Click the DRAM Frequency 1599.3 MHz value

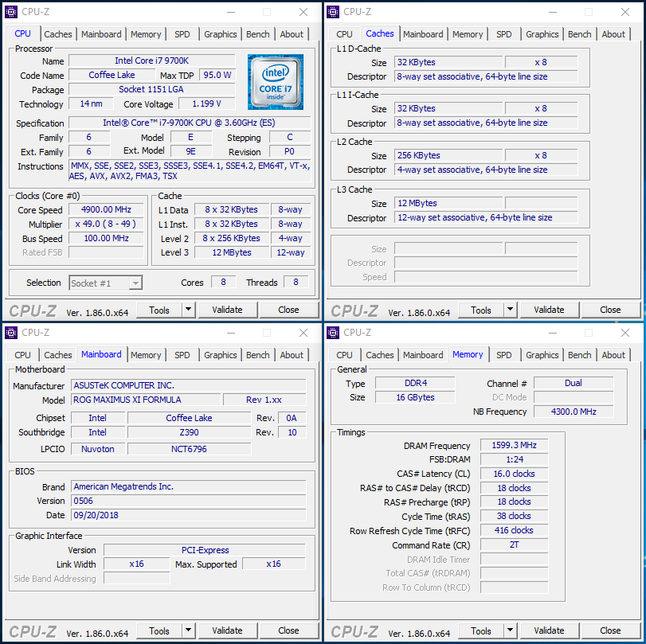coord(514,445)
